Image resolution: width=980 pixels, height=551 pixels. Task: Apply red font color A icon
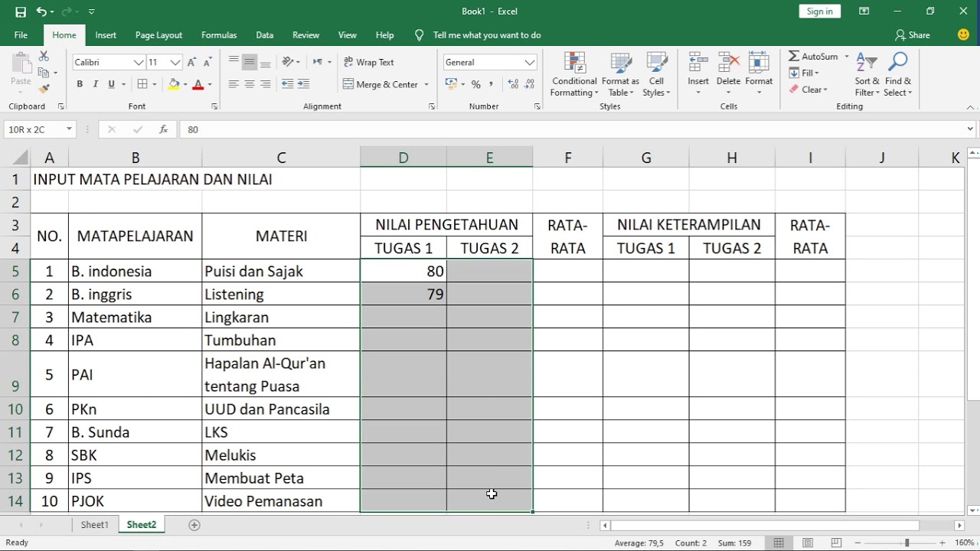198,84
